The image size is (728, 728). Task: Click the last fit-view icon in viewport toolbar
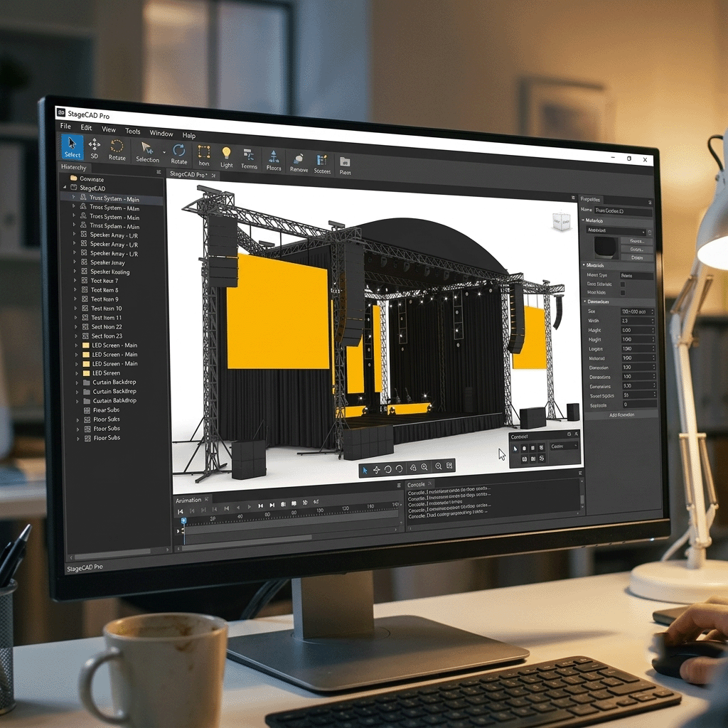point(449,466)
